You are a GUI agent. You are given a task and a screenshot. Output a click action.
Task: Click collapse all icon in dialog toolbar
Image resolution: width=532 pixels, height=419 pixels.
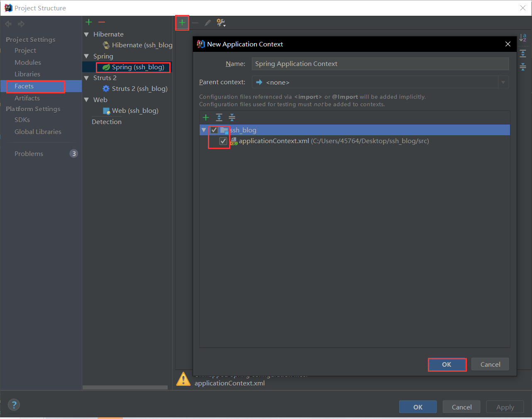click(232, 117)
